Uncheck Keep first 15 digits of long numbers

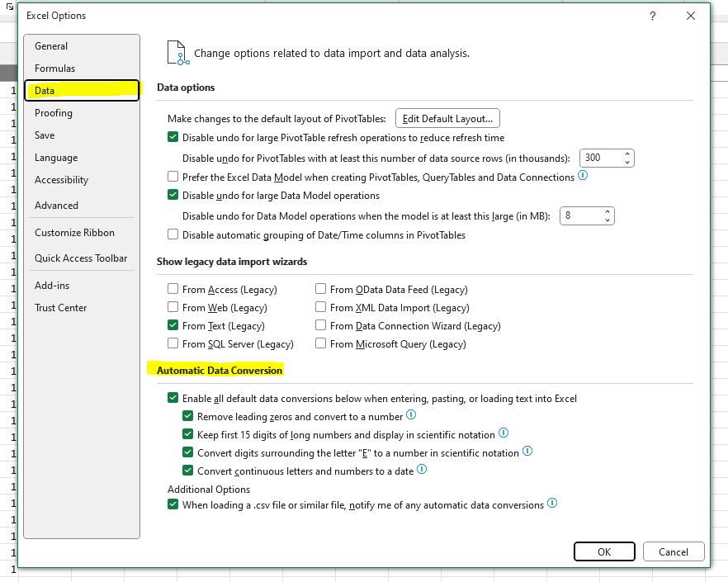(187, 434)
